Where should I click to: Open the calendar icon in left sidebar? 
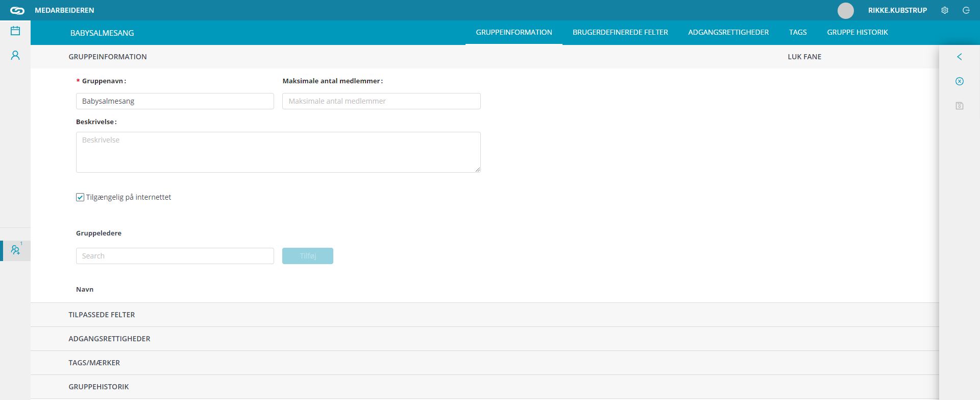[15, 31]
